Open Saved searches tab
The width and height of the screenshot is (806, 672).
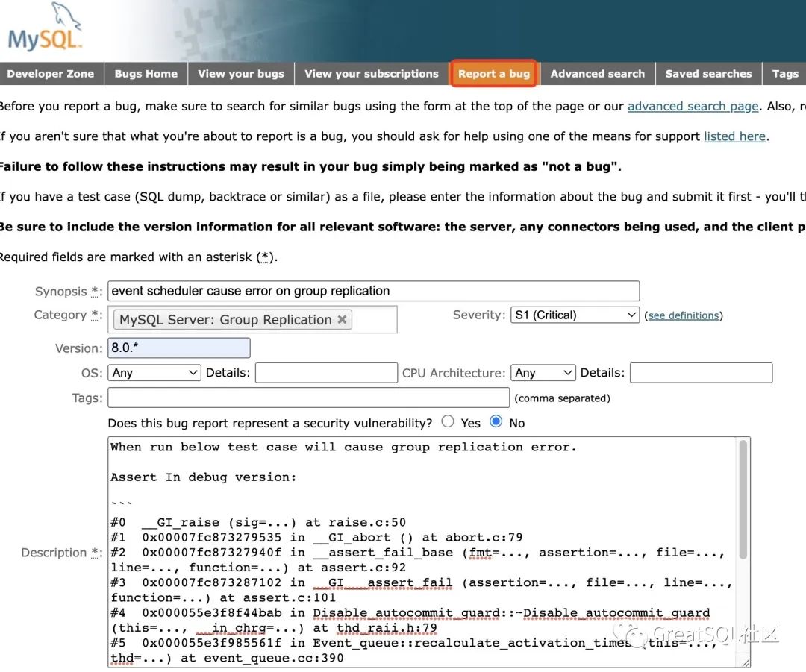click(708, 74)
